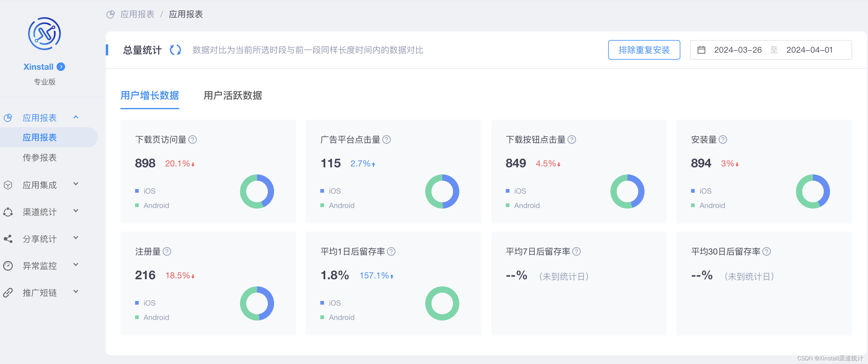Click the refresh icon next to 总量统计
868x364 pixels.
pos(175,50)
